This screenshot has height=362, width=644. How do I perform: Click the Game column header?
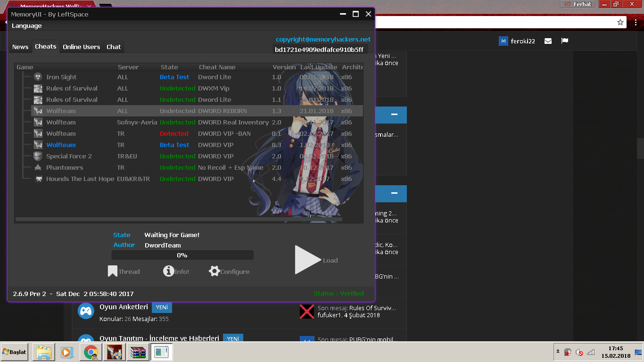click(x=25, y=67)
